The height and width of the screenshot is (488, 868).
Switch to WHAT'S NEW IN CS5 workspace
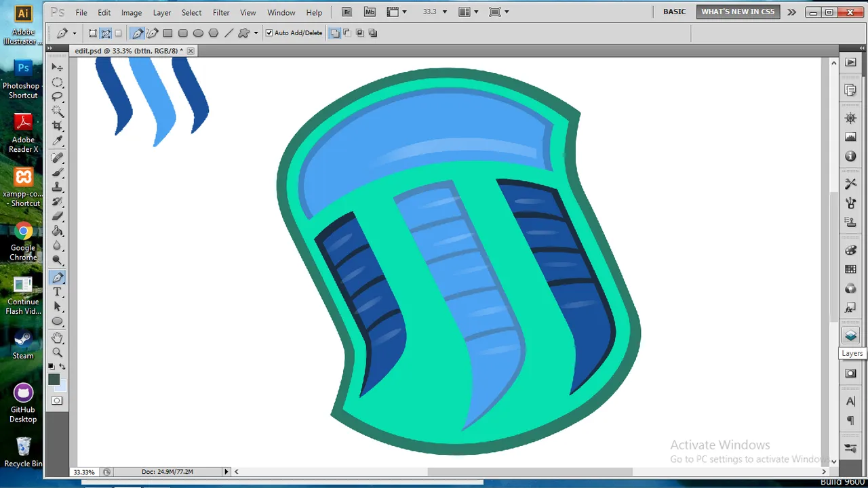click(738, 12)
